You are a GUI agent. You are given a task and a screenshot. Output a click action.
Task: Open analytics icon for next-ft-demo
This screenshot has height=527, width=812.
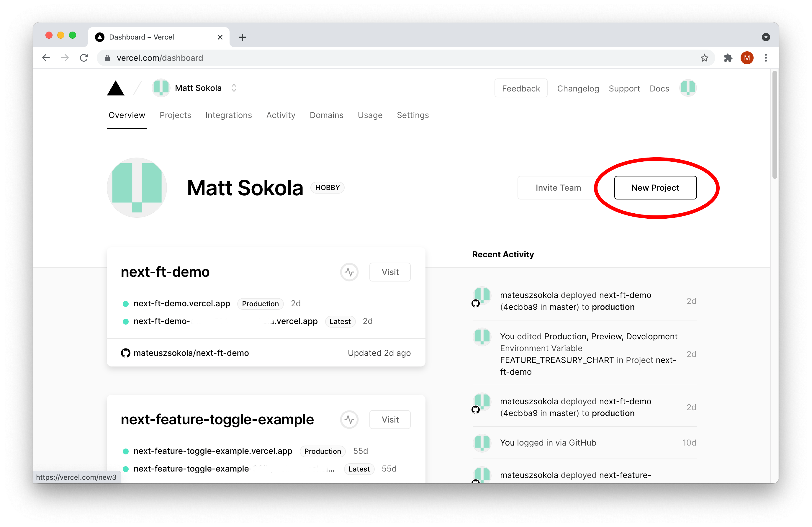coord(349,272)
